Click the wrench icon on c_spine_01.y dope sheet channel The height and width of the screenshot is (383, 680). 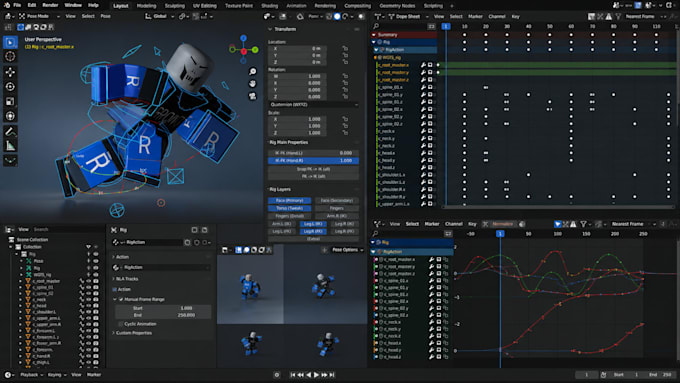point(423,95)
